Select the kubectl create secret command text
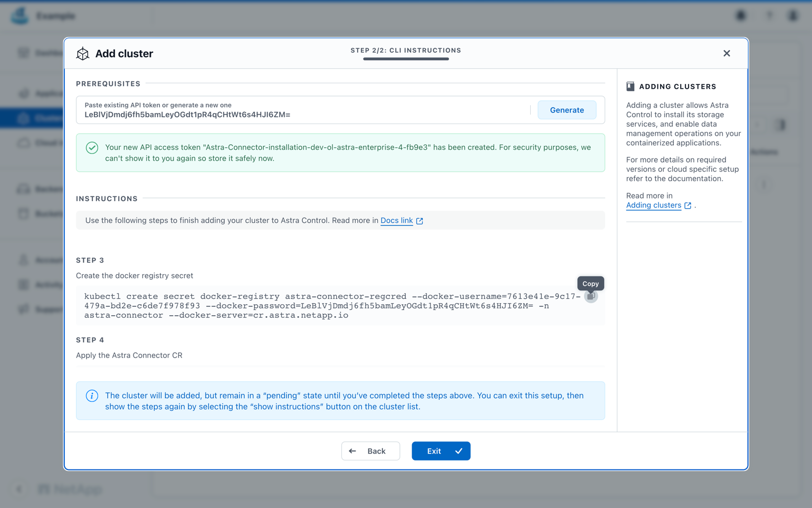Image resolution: width=812 pixels, height=508 pixels. (332, 306)
